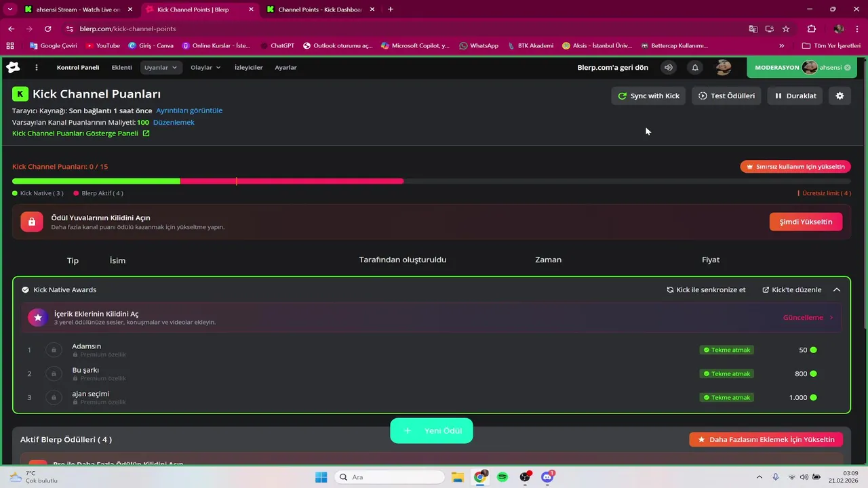Open the Uyarılar dropdown menu

pyautogui.click(x=161, y=67)
